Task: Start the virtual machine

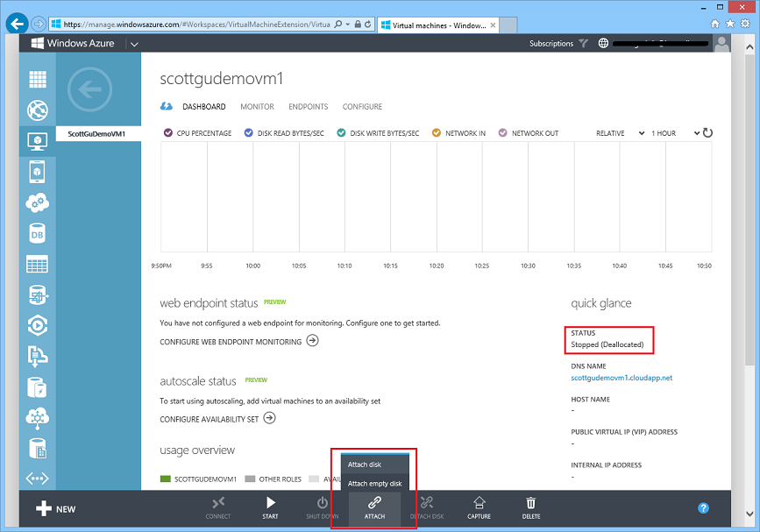Action: click(271, 503)
